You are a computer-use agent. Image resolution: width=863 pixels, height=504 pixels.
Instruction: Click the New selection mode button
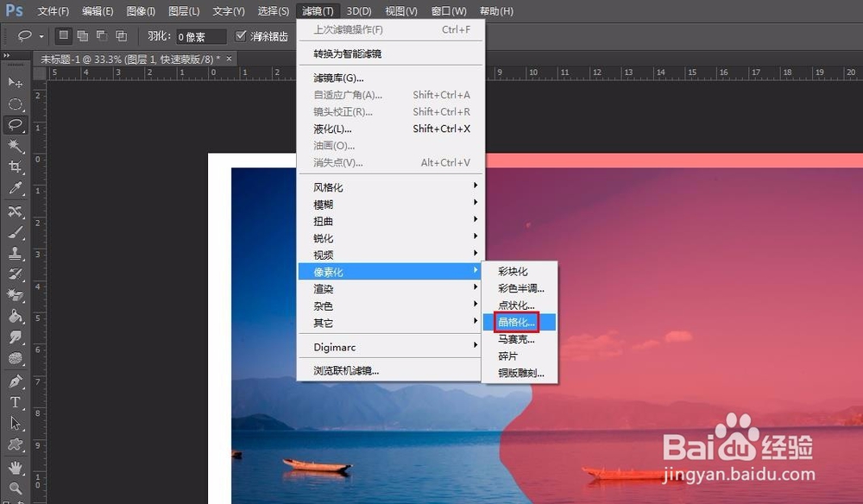63,36
